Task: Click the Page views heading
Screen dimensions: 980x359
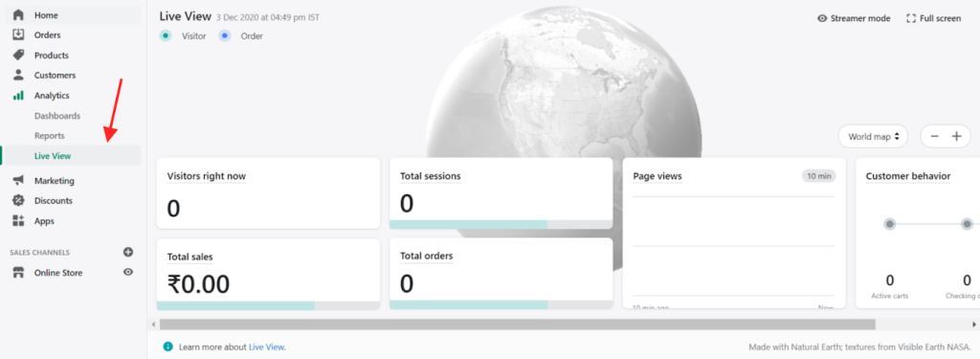Action: (657, 176)
